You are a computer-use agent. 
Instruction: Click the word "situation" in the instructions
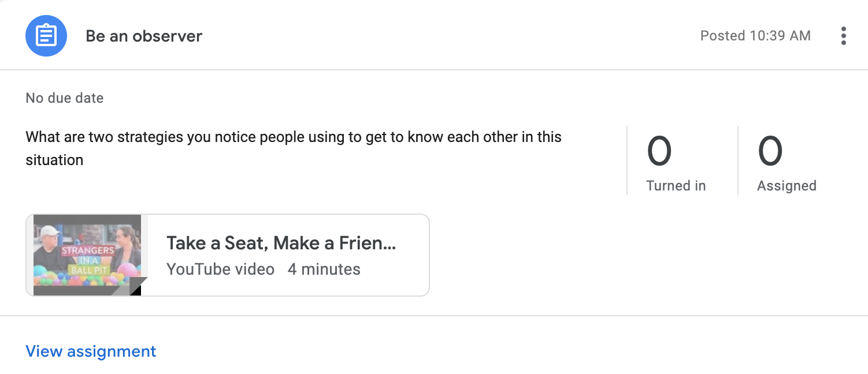pos(54,160)
